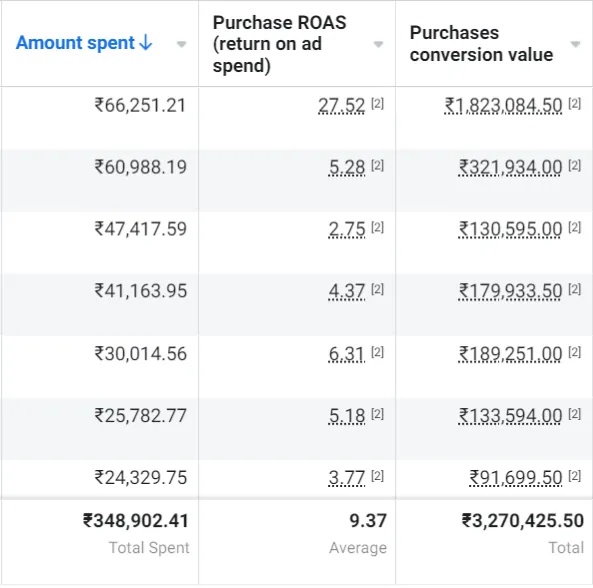Screen dimensions: 593x588
Task: Click the [2] footnote beside ROAS 3.77
Action: [377, 476]
